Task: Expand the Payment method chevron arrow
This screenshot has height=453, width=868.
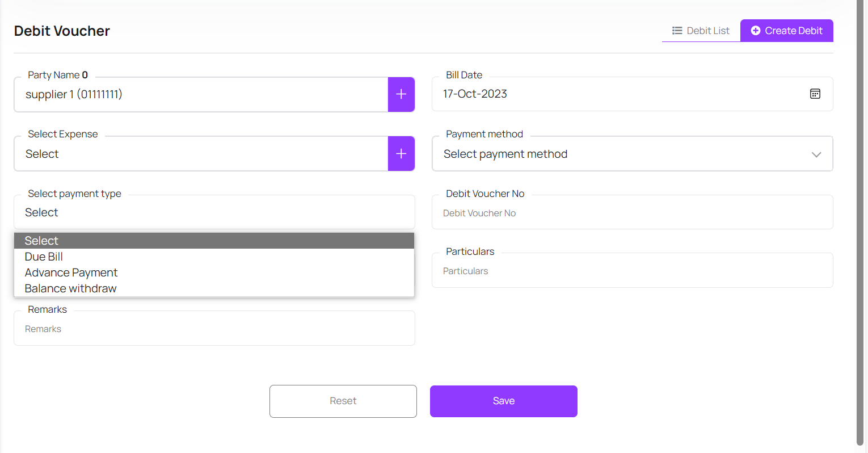Action: coord(816,154)
